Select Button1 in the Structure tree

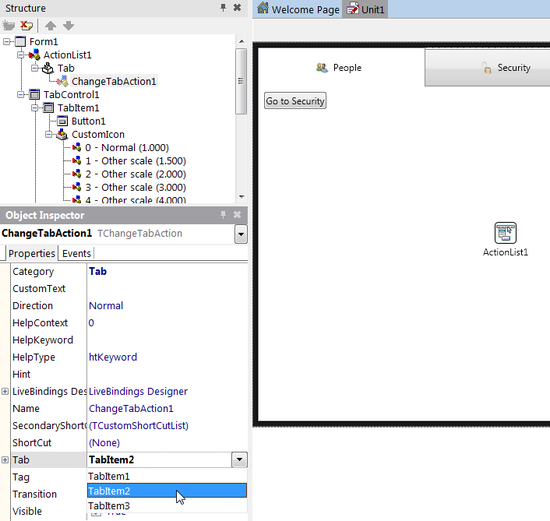pos(88,121)
